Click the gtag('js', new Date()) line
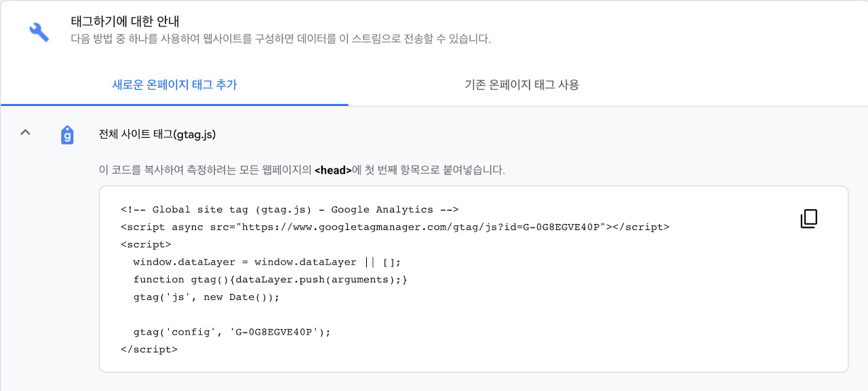868x391 pixels. click(206, 297)
